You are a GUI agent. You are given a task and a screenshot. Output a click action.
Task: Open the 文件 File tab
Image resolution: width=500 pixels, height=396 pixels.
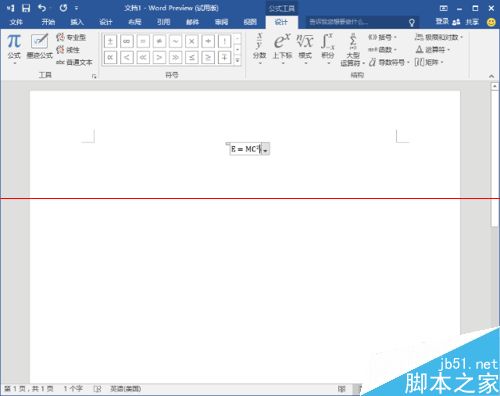(x=16, y=22)
